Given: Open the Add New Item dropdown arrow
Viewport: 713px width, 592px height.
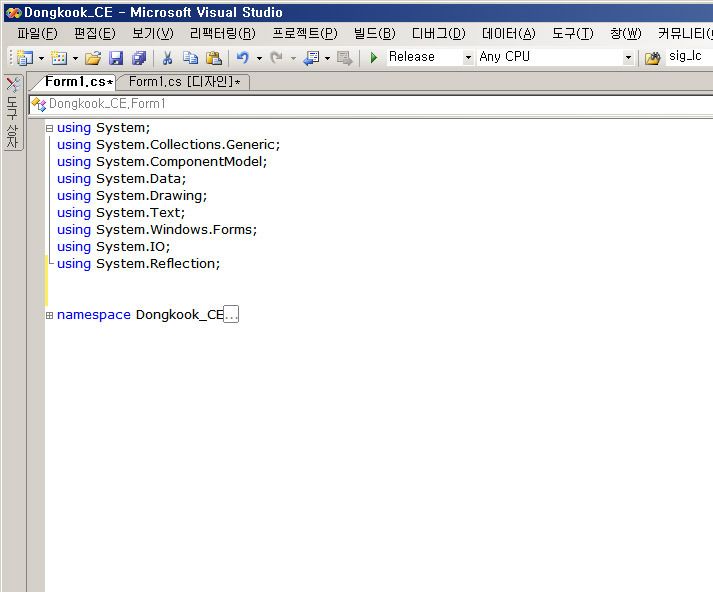Looking at the screenshot, I should click(75, 58).
